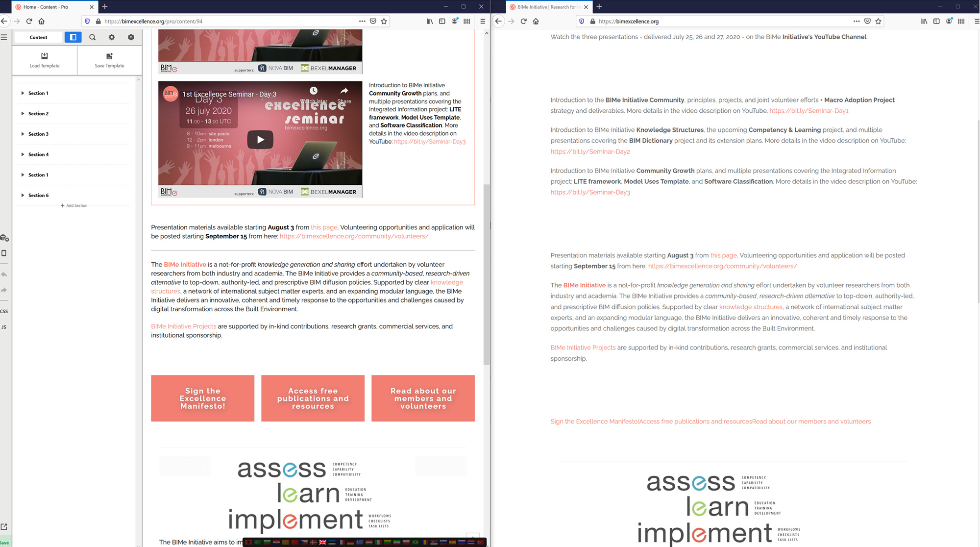Open the Seminar-Day1 link in the right window
The width and height of the screenshot is (980, 547).
click(x=809, y=111)
